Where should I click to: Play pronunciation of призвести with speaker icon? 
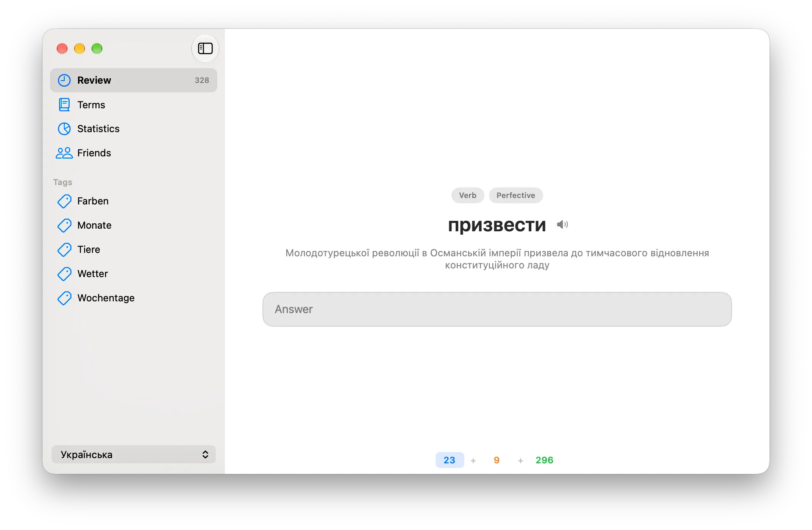562,224
